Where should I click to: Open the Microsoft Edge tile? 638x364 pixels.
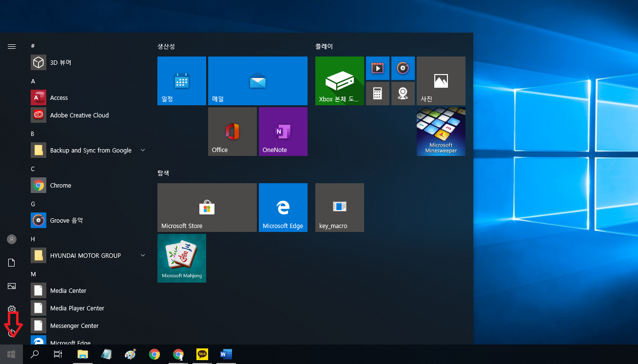pyautogui.click(x=283, y=208)
